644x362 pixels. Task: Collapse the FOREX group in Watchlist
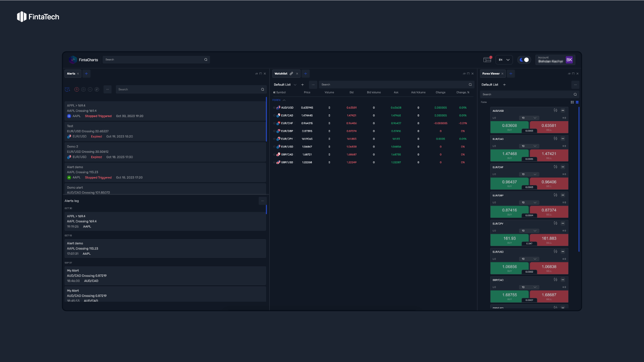[x=284, y=100]
